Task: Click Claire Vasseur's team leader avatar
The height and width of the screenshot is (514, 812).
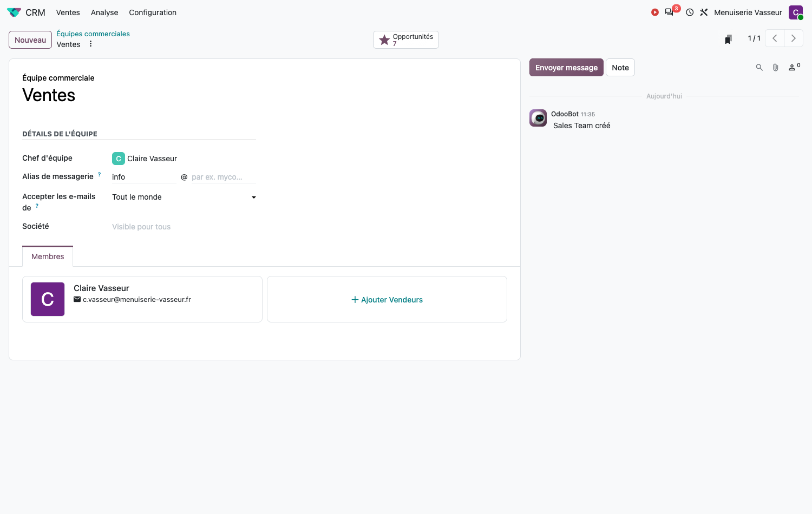Action: coord(119,159)
